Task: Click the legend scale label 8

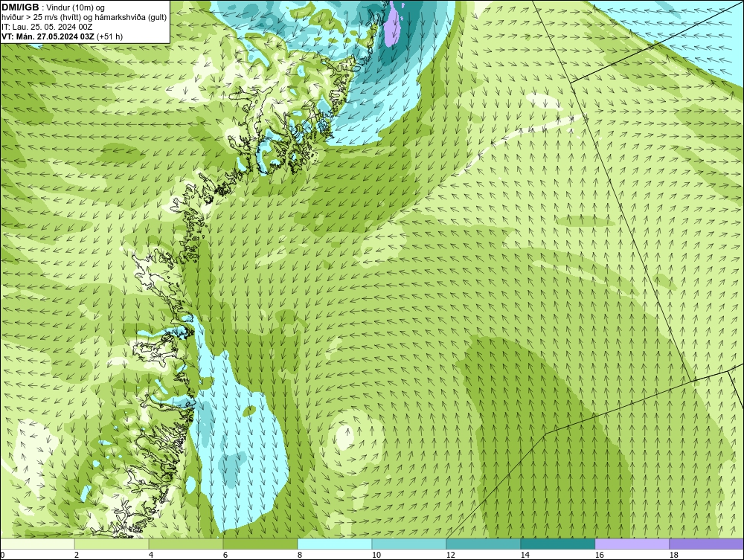Action: (x=299, y=555)
